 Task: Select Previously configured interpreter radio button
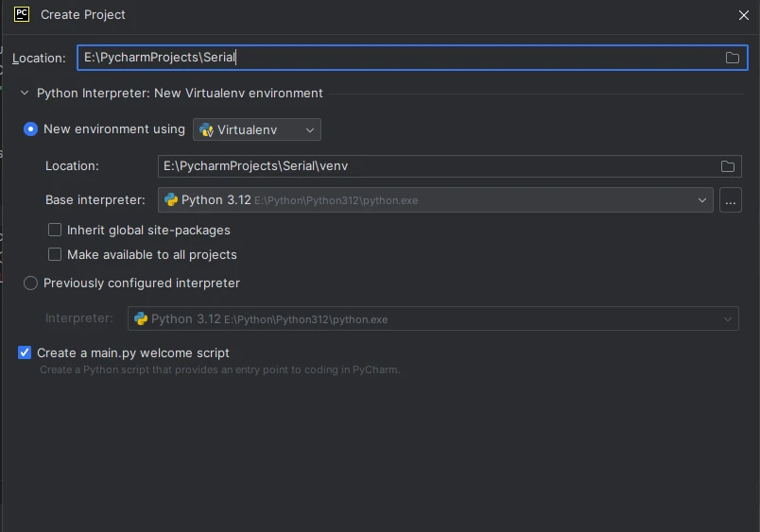[30, 283]
